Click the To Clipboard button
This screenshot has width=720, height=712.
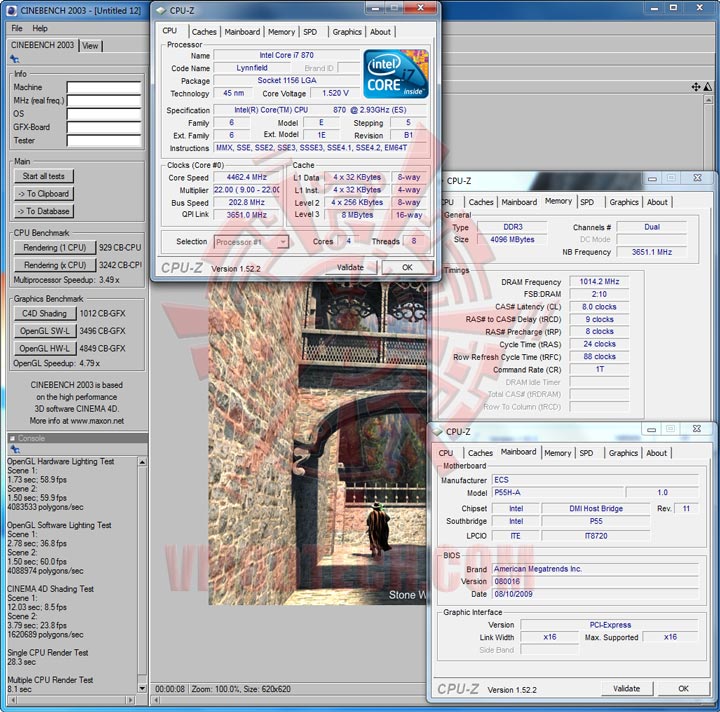pos(44,194)
